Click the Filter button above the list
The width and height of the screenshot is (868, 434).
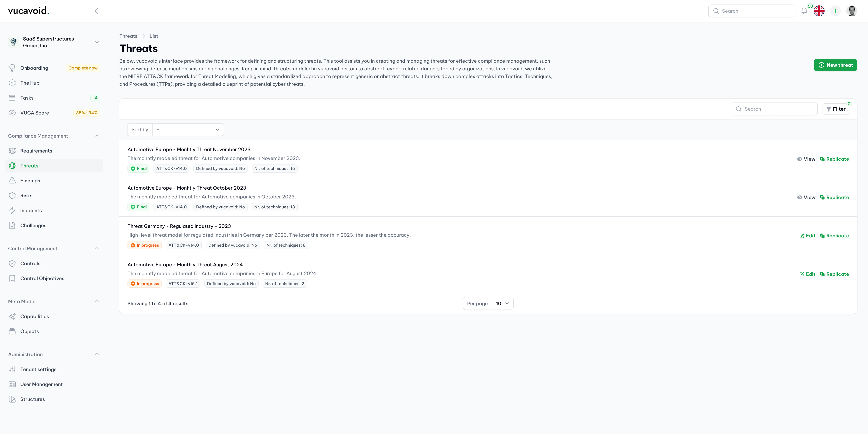pos(836,109)
